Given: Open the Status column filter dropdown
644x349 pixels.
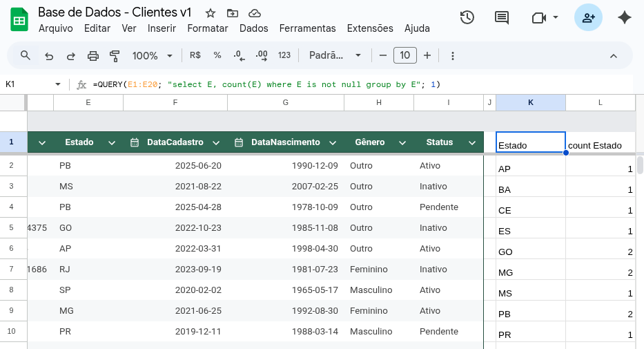Looking at the screenshot, I should pyautogui.click(x=472, y=142).
